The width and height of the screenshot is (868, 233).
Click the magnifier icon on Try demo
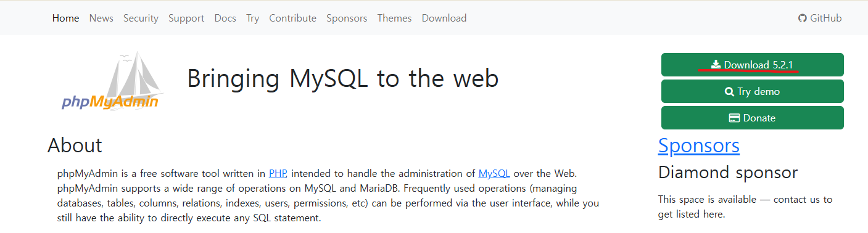point(729,92)
